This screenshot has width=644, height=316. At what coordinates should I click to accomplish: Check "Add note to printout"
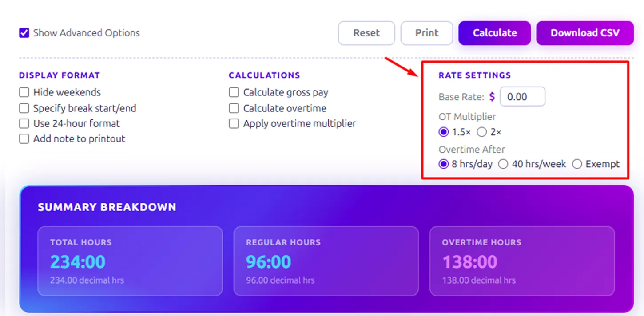coord(24,139)
